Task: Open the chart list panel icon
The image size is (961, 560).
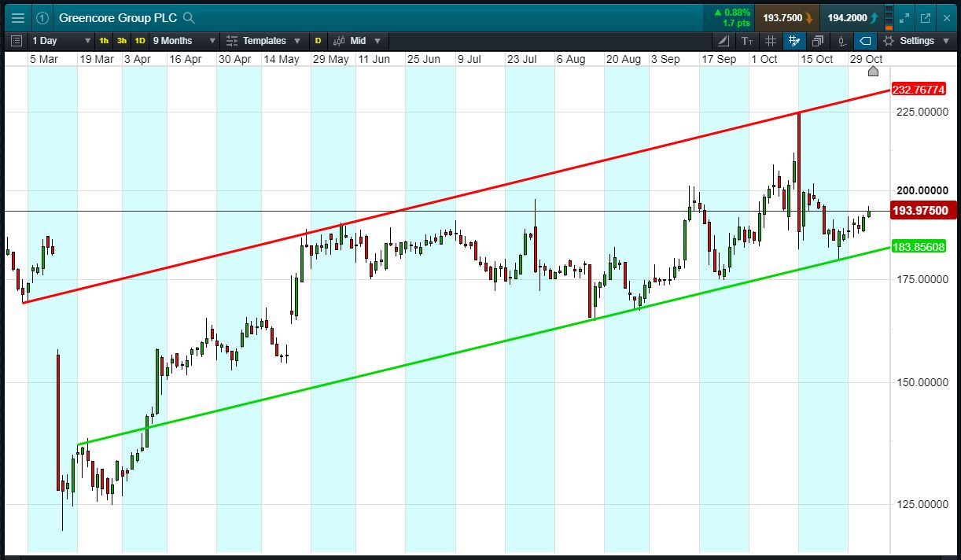Action: [x=17, y=41]
